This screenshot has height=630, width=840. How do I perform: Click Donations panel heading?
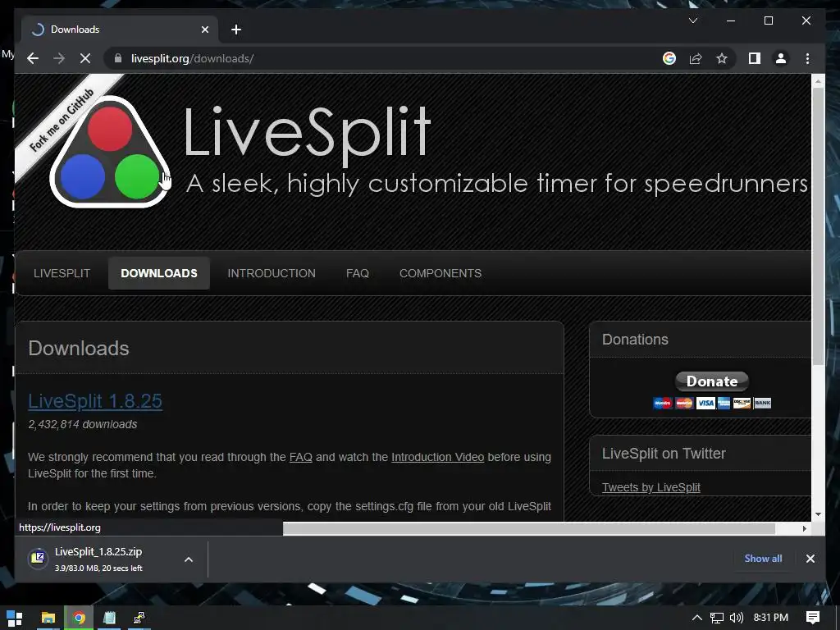click(x=635, y=339)
